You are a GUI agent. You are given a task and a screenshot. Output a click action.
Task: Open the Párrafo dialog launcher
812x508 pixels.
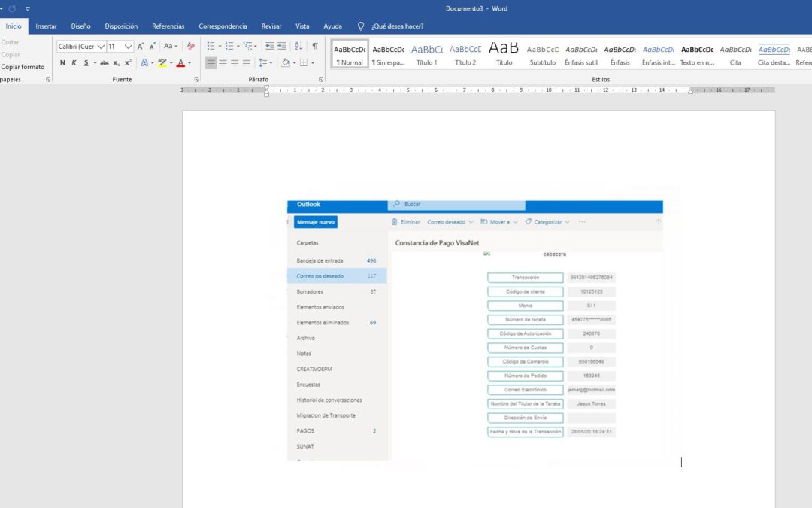tap(321, 79)
